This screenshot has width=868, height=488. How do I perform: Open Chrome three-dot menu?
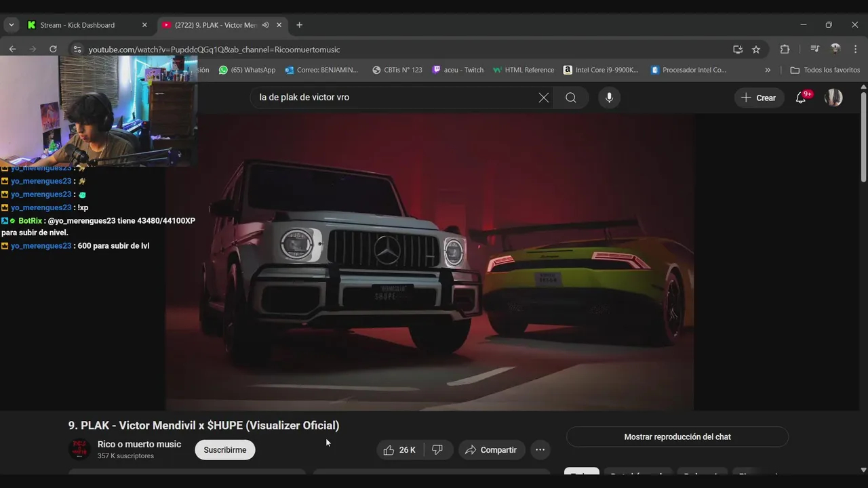(x=855, y=49)
